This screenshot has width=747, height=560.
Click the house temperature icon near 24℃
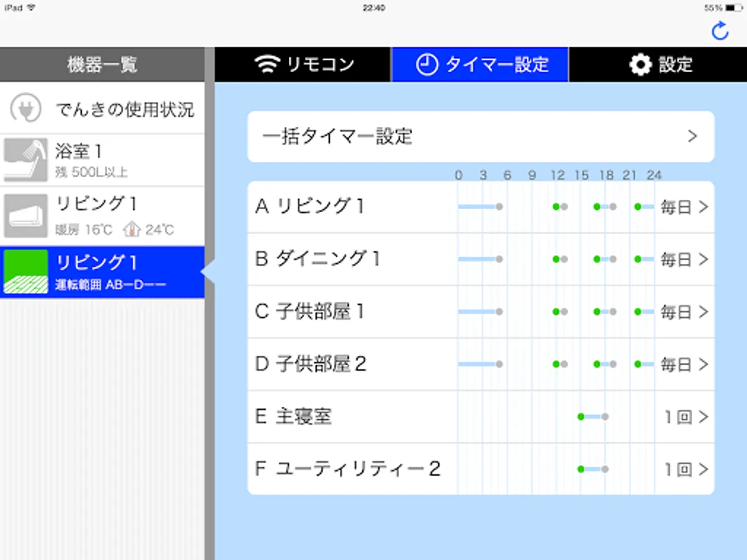coord(132,229)
